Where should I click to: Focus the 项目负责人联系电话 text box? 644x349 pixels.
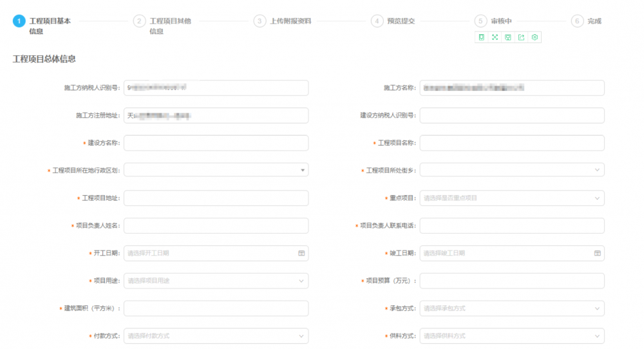point(512,226)
